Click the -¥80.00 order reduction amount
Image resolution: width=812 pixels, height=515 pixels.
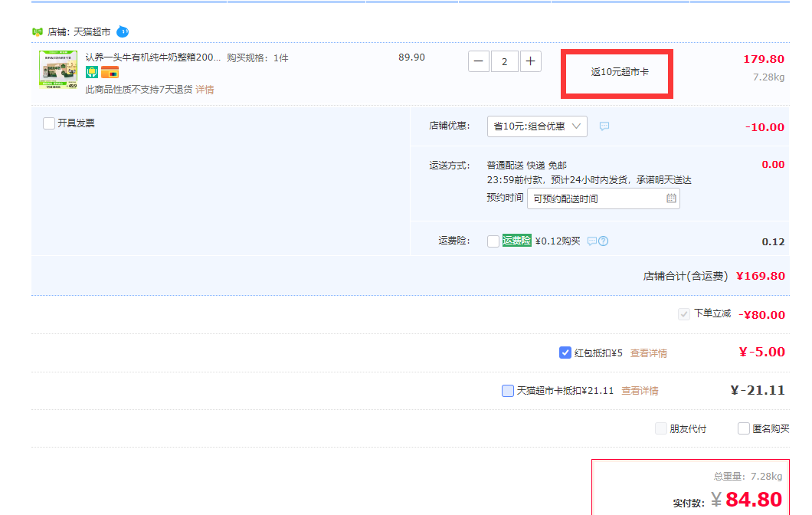pos(761,315)
